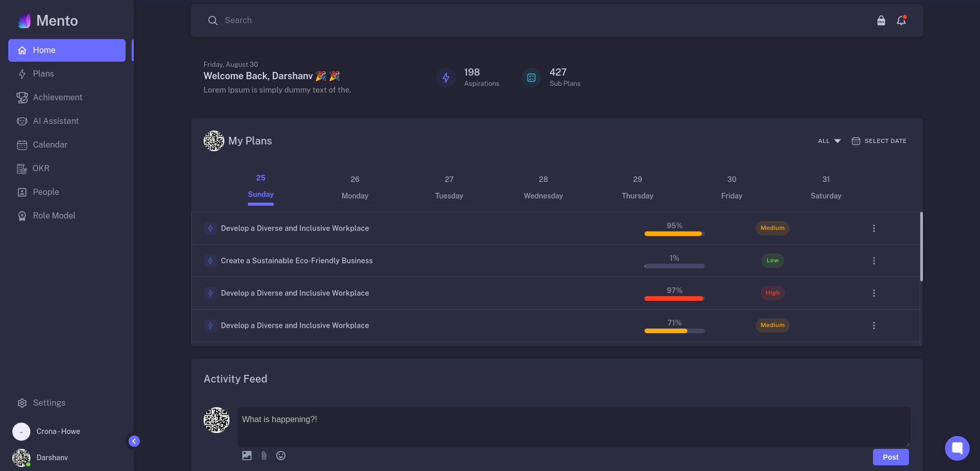Screen dimensions: 980x471
Task: Collapse the sidebar with arrow button
Action: coord(134,441)
